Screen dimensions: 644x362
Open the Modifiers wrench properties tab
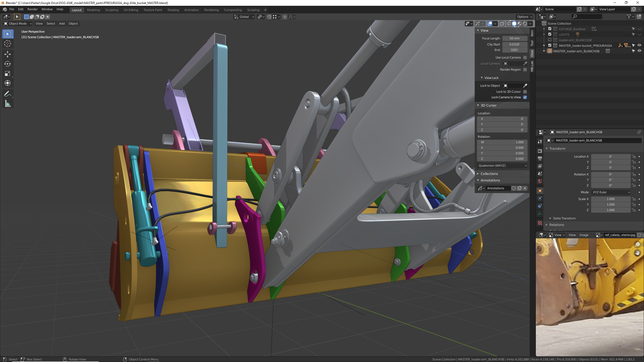[540, 142]
